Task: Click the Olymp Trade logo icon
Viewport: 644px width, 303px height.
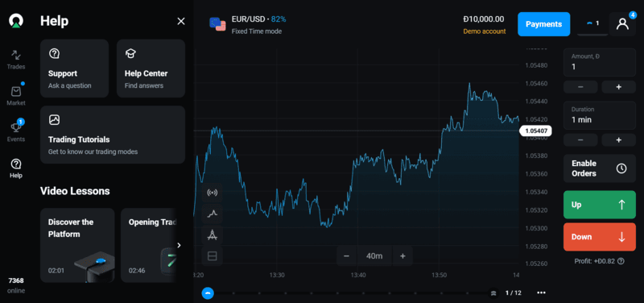Action: click(16, 21)
